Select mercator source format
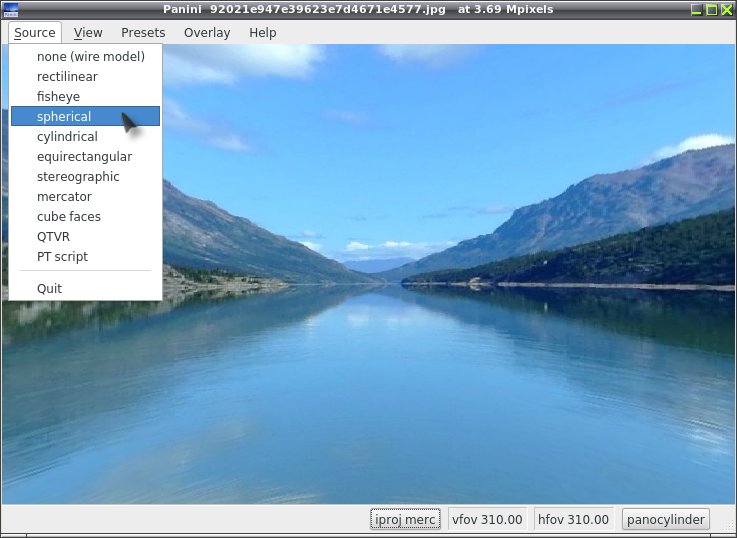 point(86,196)
